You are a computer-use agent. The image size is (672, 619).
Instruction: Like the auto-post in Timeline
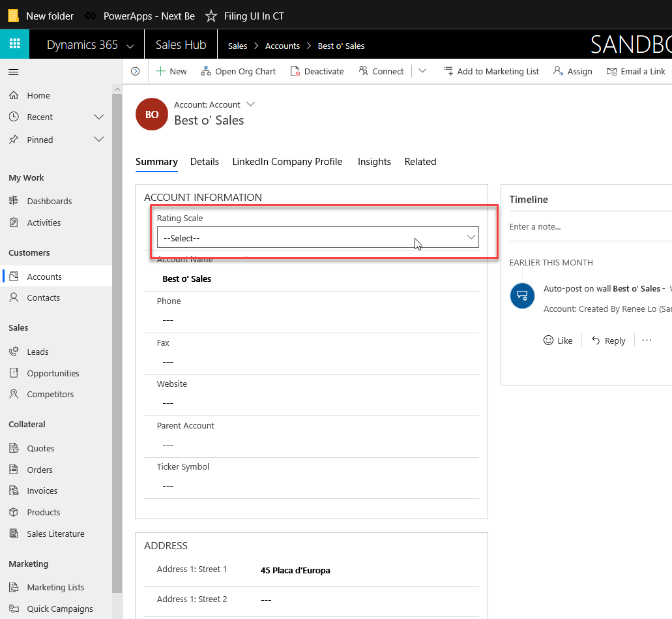coord(557,340)
